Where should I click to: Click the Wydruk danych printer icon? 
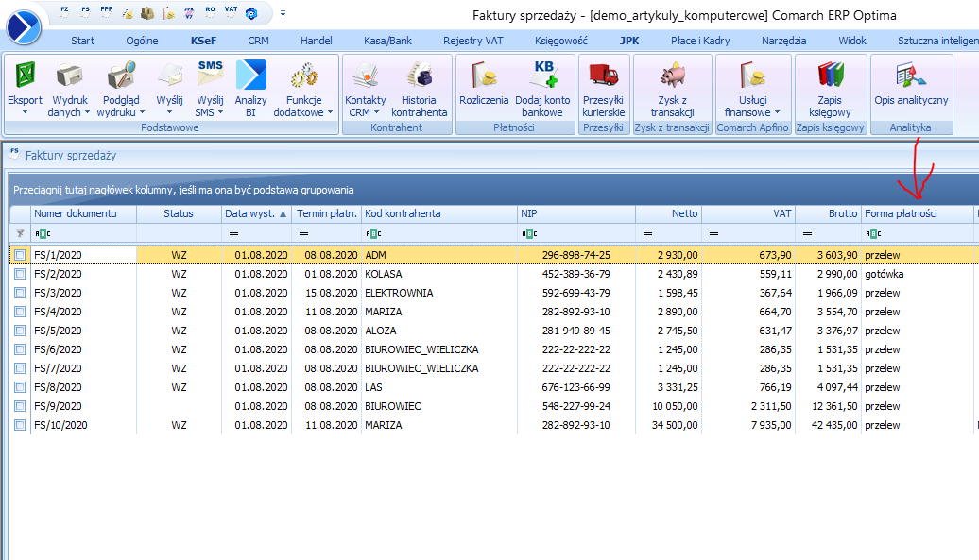point(70,76)
